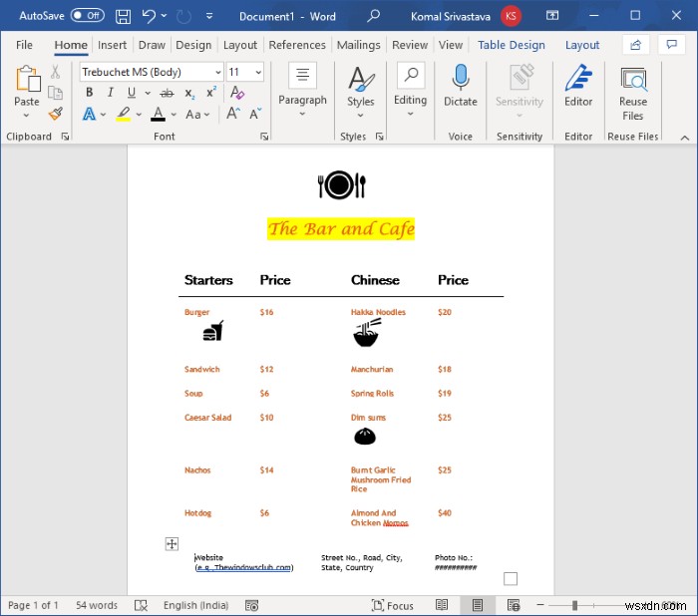Open Font dialog launcher

(264, 137)
